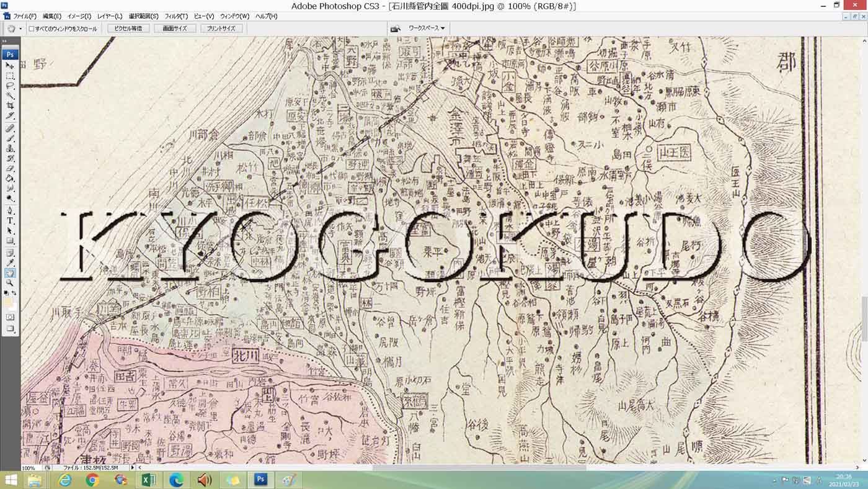Select the Brush tool
Screen dimensions: 868x489
10,138
